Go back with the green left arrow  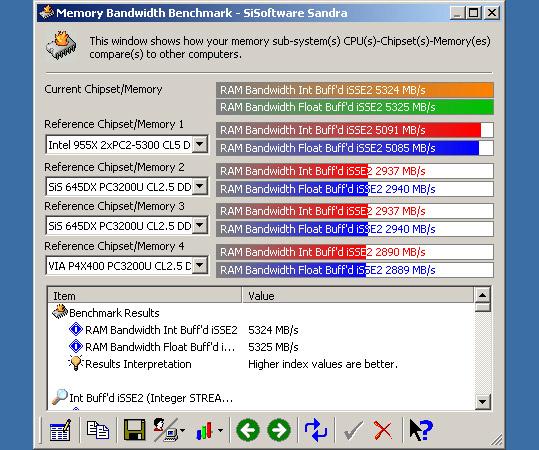248,430
